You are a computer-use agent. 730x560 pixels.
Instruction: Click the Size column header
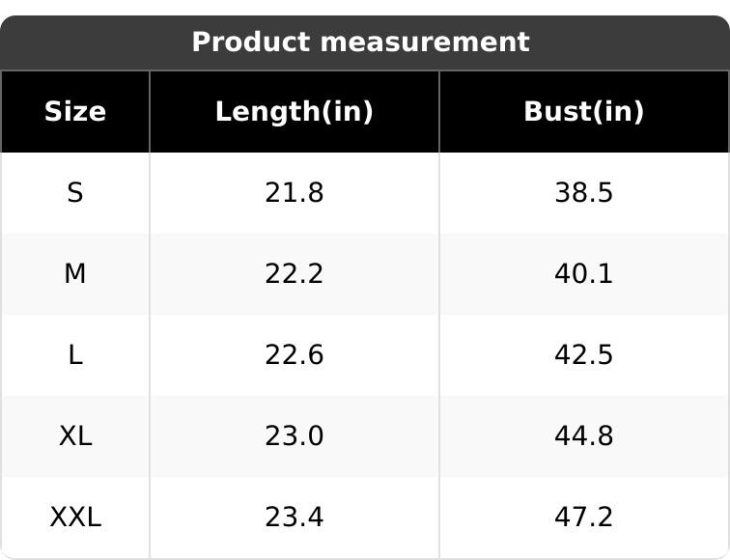point(75,112)
